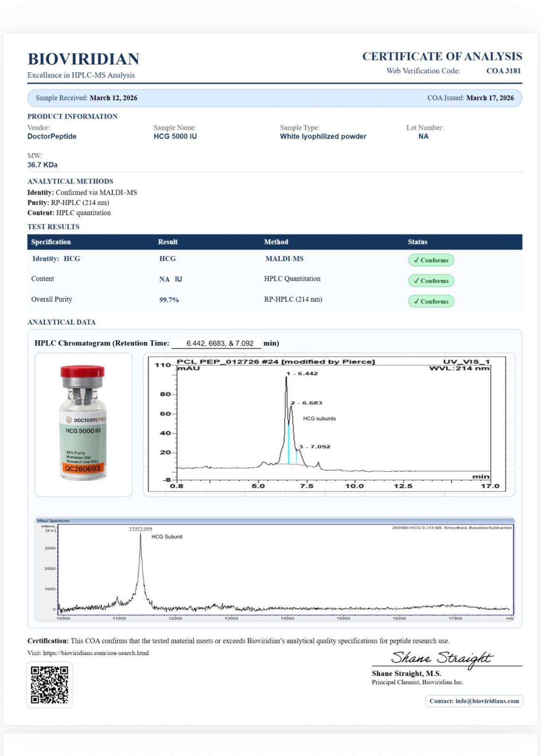Image resolution: width=541 pixels, height=756 pixels.
Task: Click the Contact info@bioviridians.com button
Action: [x=474, y=701]
